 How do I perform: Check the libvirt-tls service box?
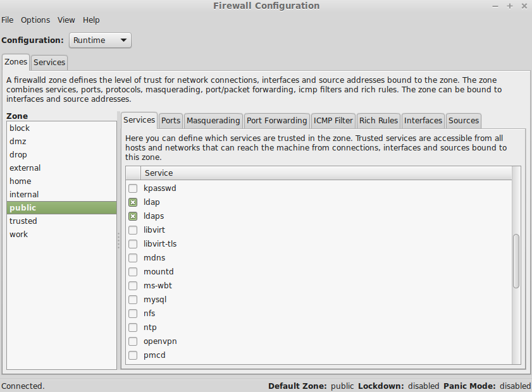coord(133,244)
